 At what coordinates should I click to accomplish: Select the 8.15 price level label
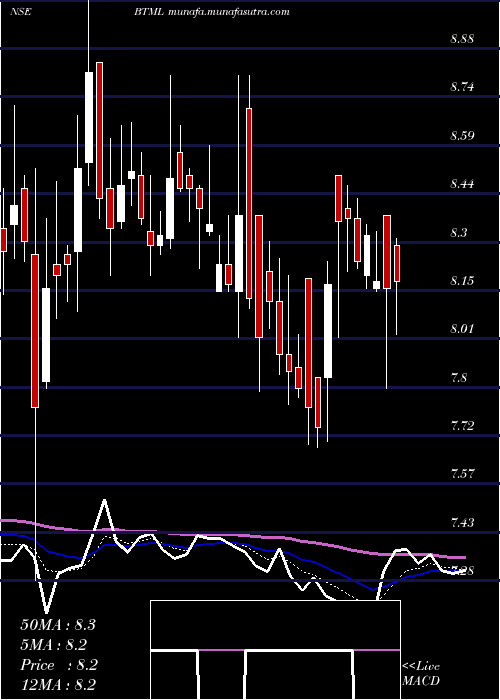coord(462,281)
